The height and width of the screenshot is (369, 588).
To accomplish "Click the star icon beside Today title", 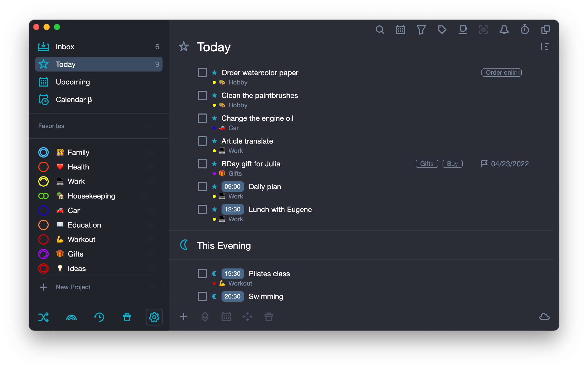I will (x=184, y=47).
